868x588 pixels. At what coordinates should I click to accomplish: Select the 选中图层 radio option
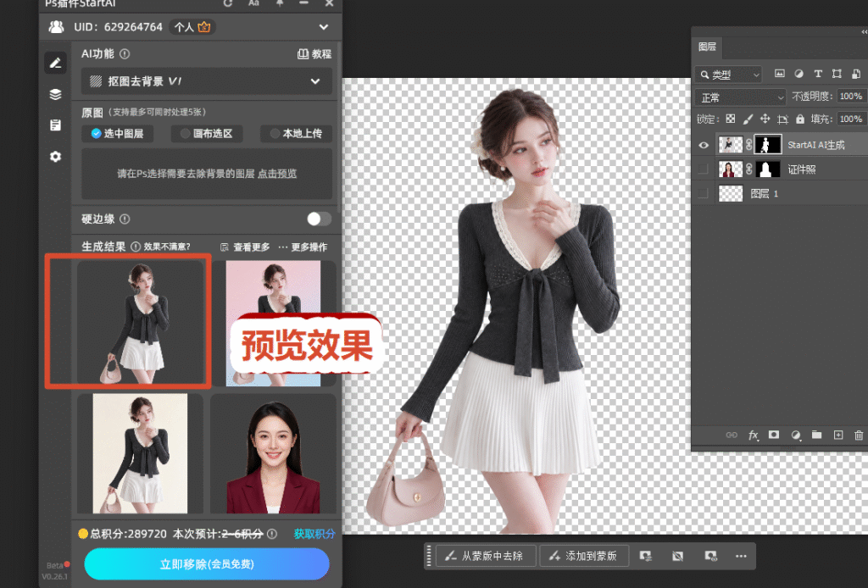click(x=117, y=133)
